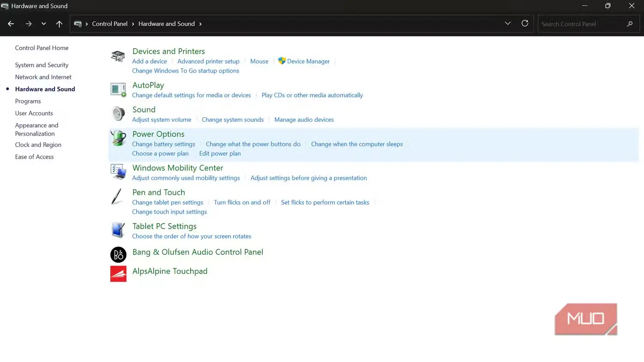Open User Accounts category

tap(34, 113)
